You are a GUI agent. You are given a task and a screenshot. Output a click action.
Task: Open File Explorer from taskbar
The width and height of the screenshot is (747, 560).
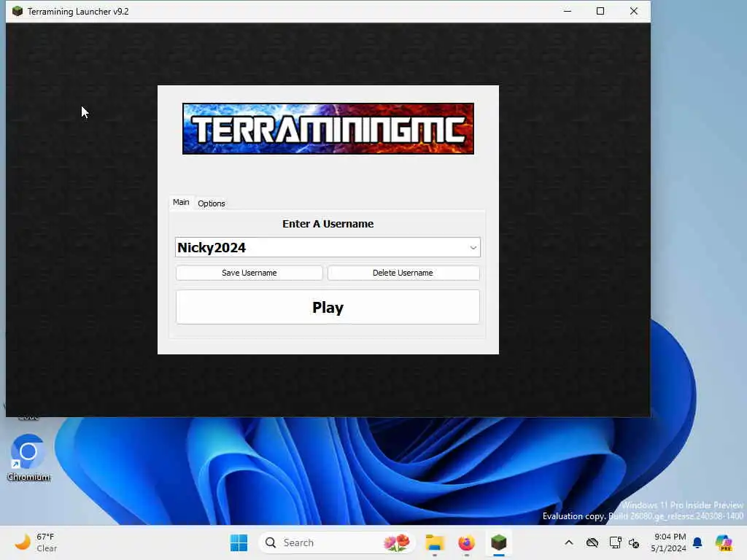[x=435, y=542]
